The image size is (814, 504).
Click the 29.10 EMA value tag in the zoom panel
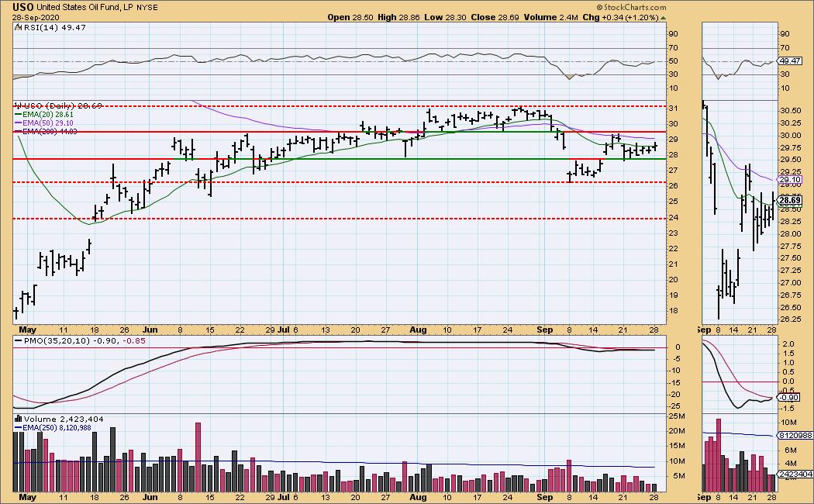[x=790, y=180]
